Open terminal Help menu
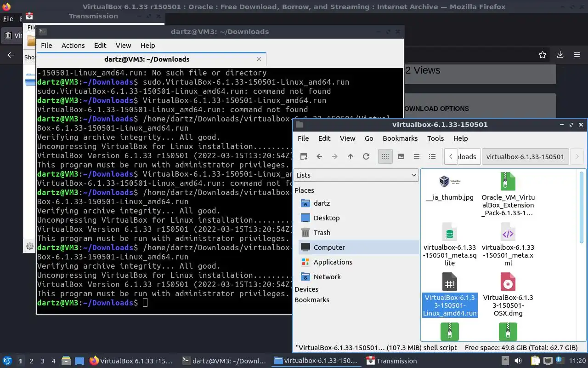 tap(147, 45)
